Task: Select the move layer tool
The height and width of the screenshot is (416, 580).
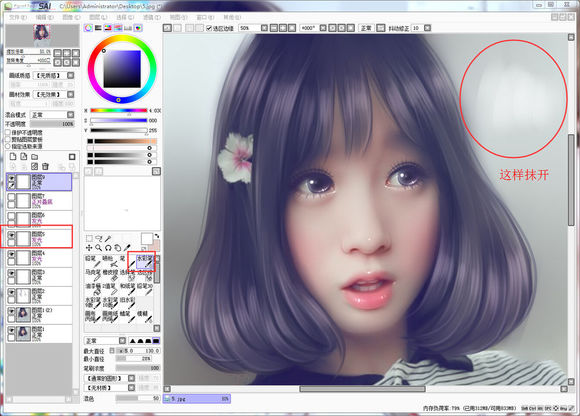Action: tap(89, 248)
